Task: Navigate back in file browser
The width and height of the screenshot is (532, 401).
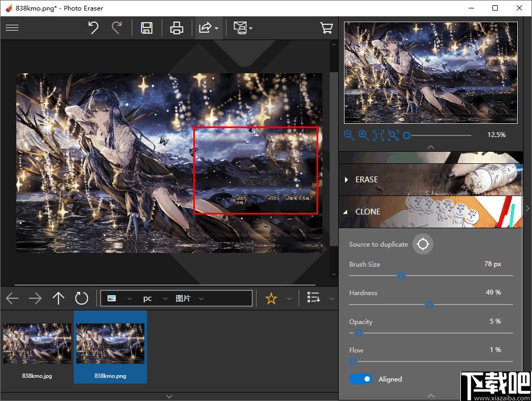Action: [12, 298]
